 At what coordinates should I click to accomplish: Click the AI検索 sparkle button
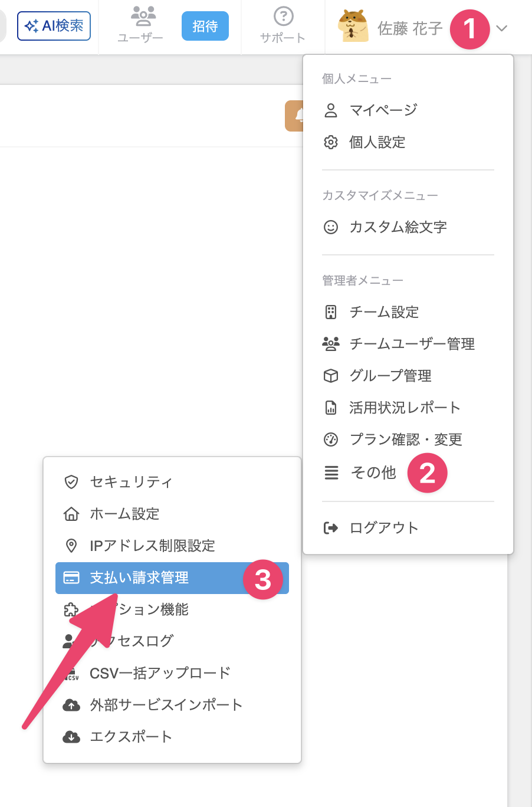click(x=54, y=26)
